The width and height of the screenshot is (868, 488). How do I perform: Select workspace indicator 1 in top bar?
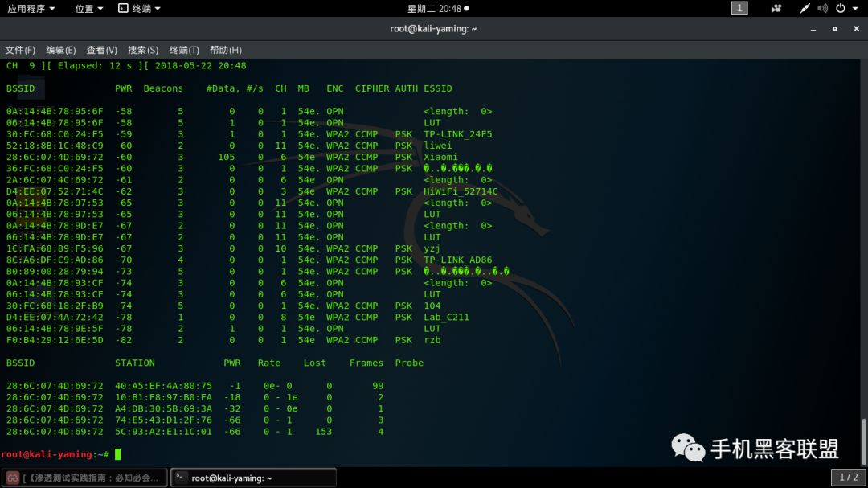pos(739,8)
